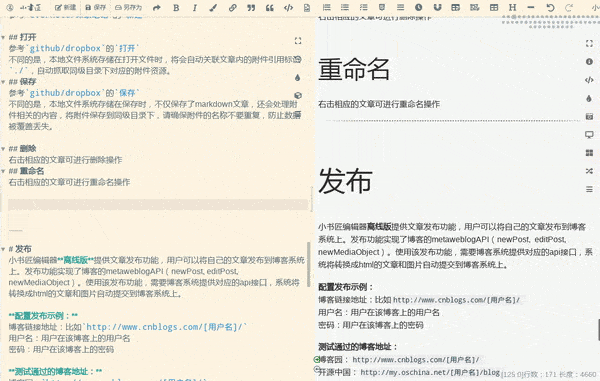The height and width of the screenshot is (381, 600).
Task: Switch layout with grid icon in preview
Action: pyautogui.click(x=589, y=153)
